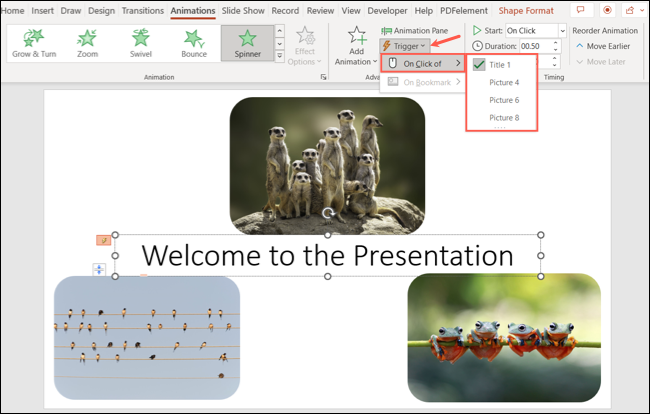Click the Comments speech bubble icon

582,10
